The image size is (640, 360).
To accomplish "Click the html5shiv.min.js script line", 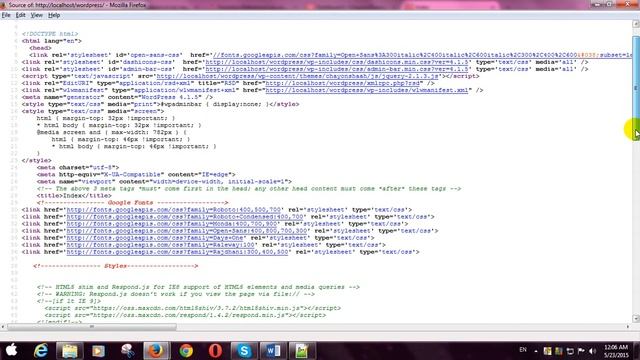I will click(x=193, y=308).
